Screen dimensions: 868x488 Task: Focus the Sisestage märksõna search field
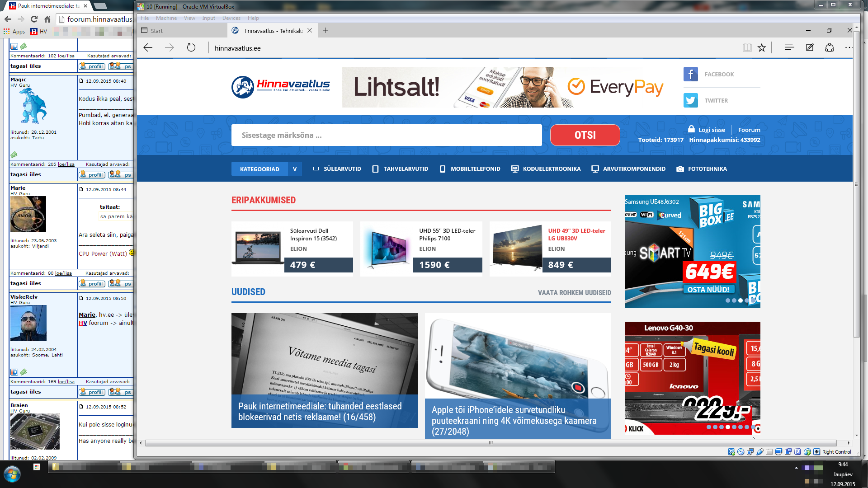pyautogui.click(x=387, y=135)
